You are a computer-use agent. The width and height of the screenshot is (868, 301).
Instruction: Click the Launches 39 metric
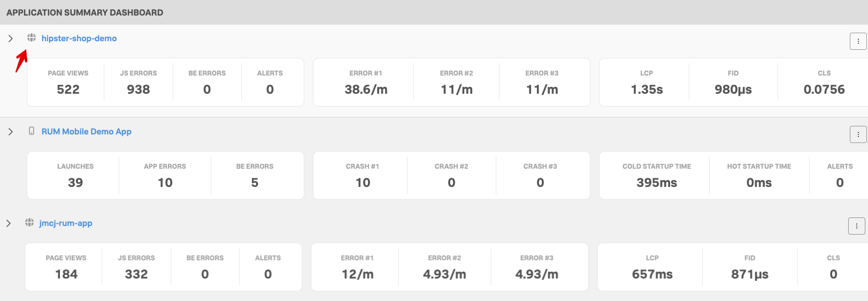[x=75, y=176]
